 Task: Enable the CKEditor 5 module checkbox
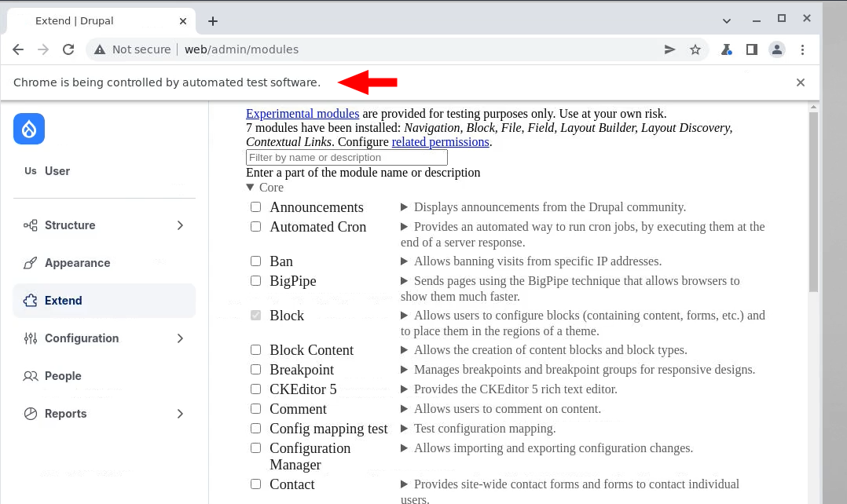click(x=255, y=389)
